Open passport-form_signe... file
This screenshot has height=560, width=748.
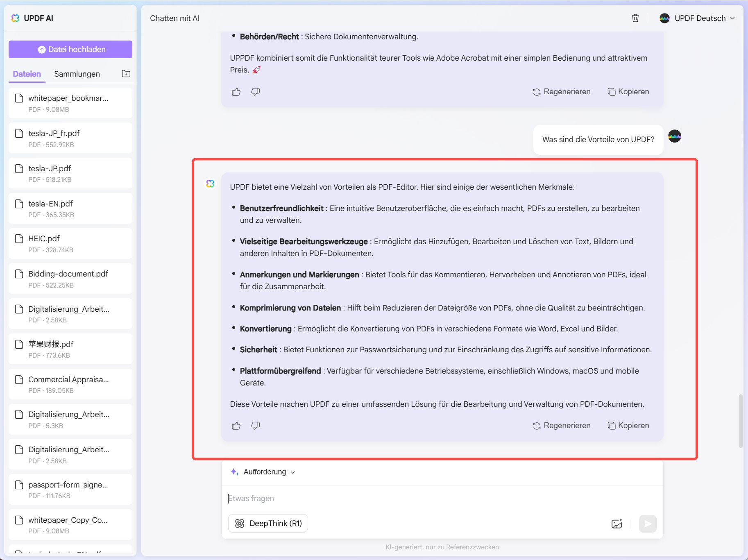tap(70, 490)
